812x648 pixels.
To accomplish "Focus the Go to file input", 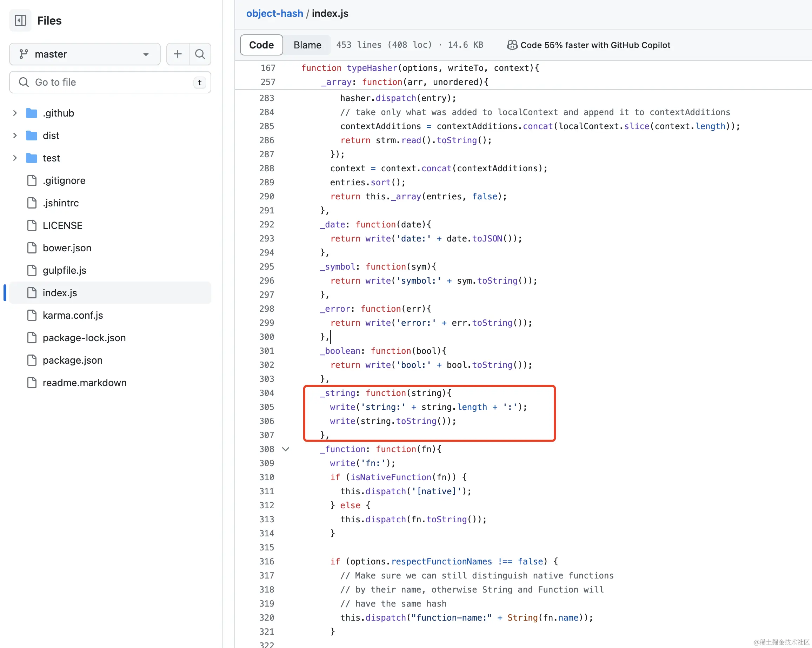I will point(109,82).
